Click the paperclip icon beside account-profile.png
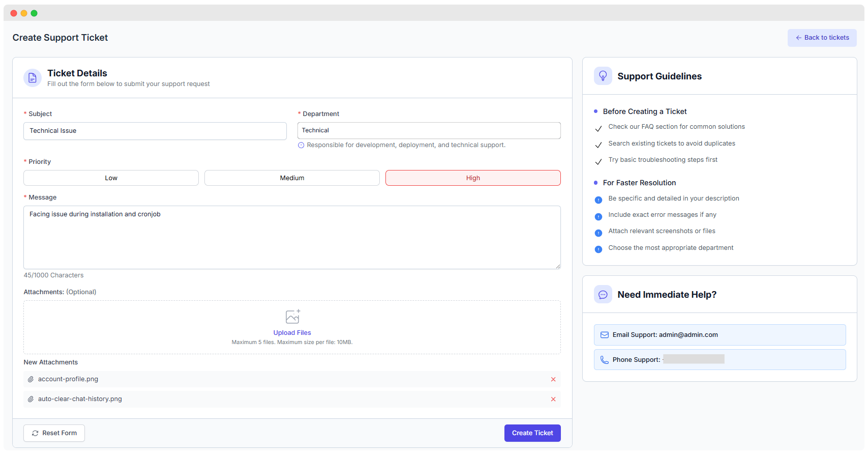The height and width of the screenshot is (455, 868). point(31,379)
